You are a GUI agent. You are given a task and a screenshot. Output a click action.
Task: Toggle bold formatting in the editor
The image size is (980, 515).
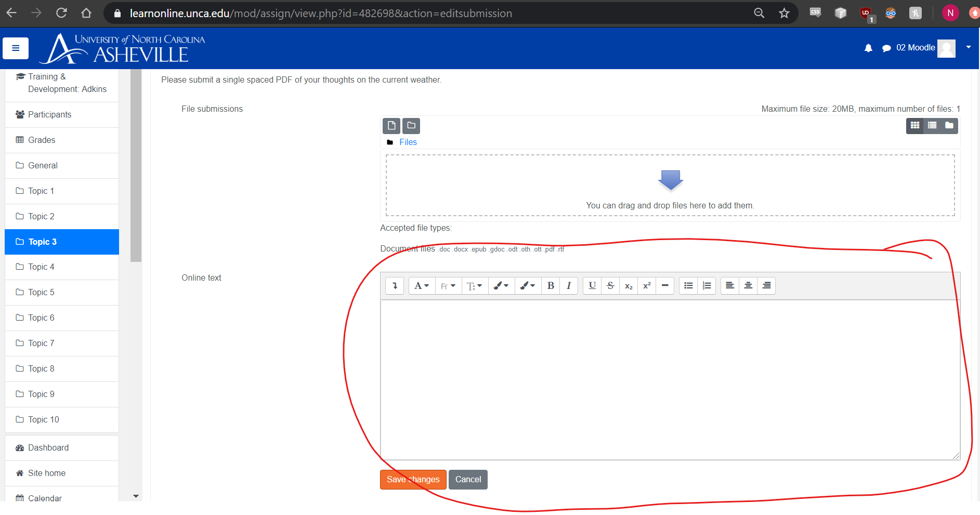coord(551,285)
